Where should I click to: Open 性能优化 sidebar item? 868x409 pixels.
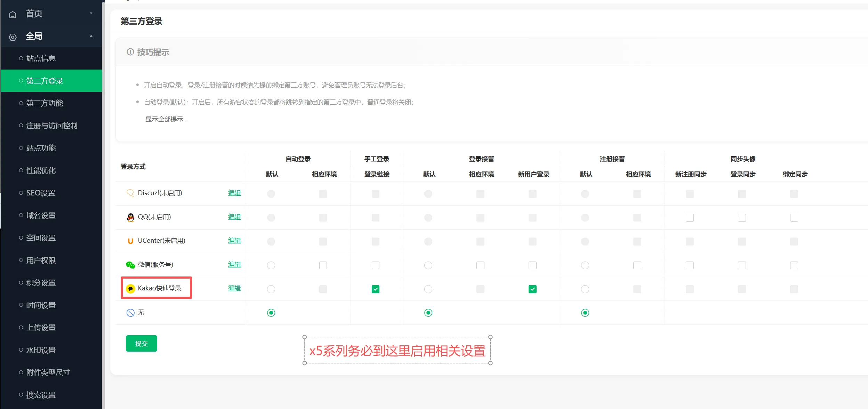pyautogui.click(x=51, y=170)
